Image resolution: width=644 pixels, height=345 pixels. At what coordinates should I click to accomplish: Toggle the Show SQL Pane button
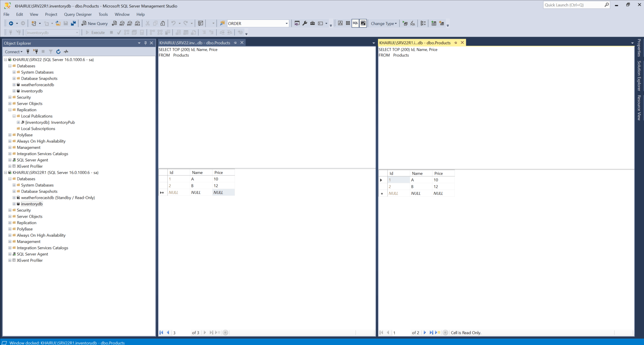[x=355, y=24]
